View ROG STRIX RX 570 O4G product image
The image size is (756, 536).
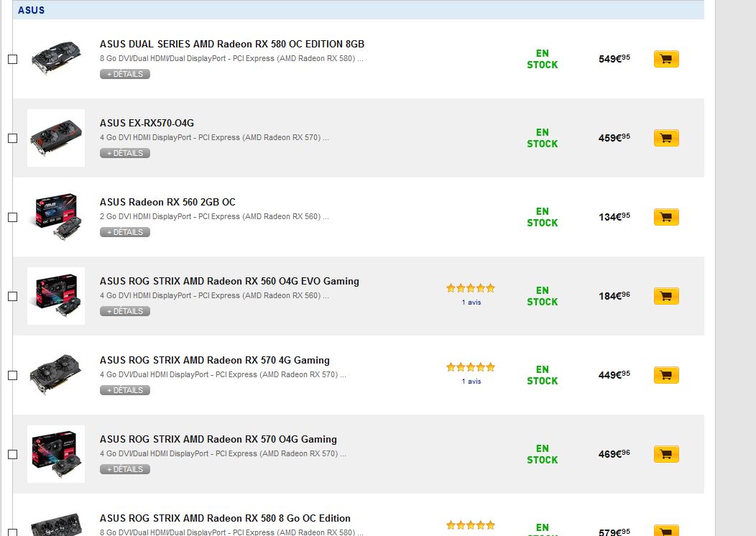[56, 454]
